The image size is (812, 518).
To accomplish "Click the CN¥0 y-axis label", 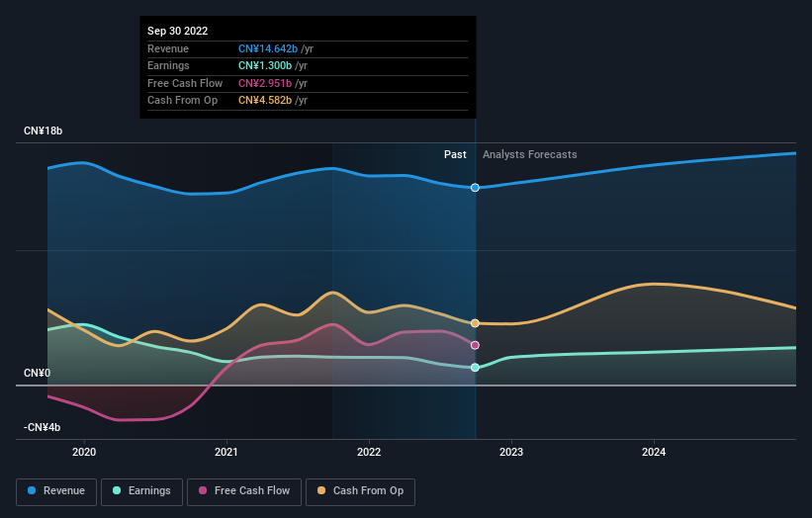I will pos(37,373).
